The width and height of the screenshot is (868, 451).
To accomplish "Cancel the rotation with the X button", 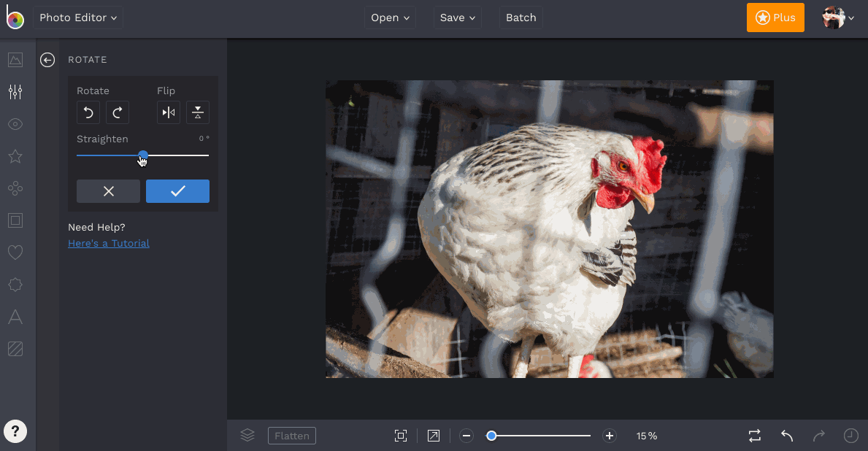I will click(109, 191).
